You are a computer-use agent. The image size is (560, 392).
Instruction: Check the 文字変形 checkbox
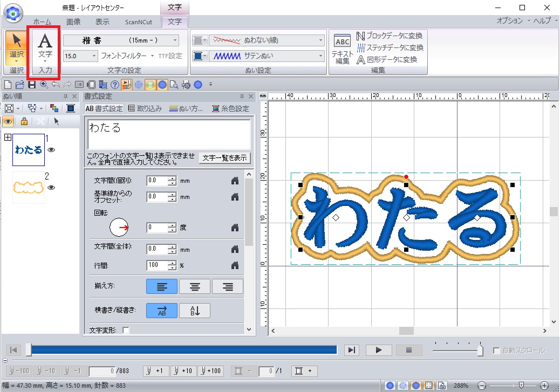point(126,330)
